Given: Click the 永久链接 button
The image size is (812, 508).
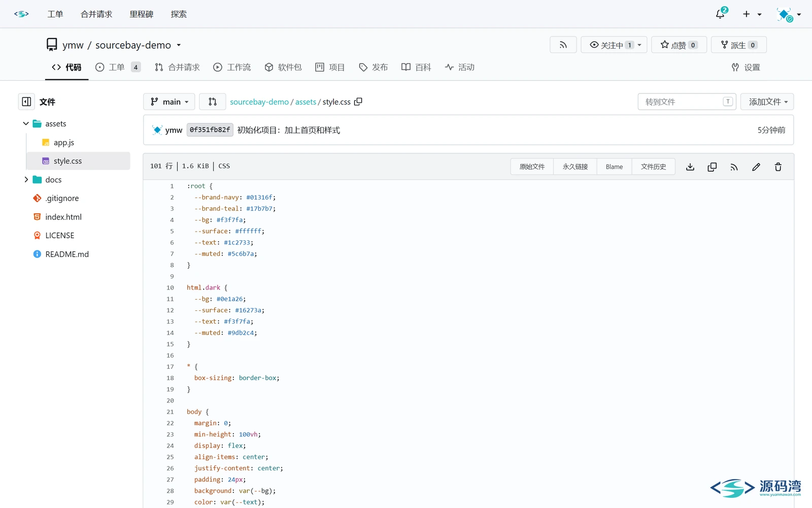Looking at the screenshot, I should pyautogui.click(x=575, y=167).
